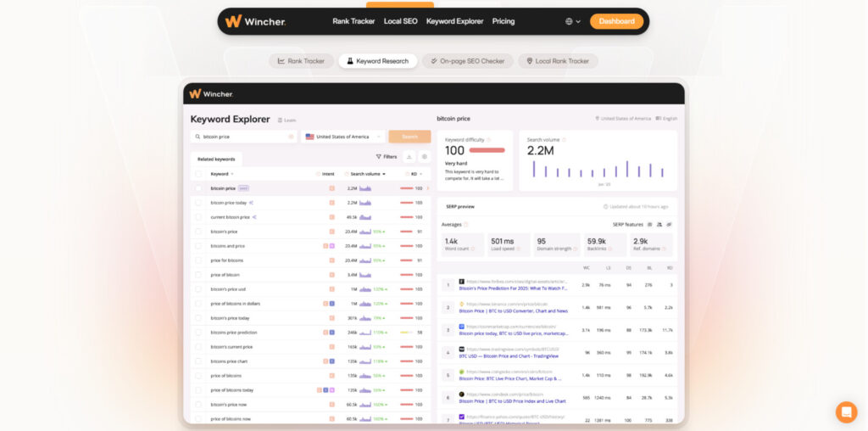
Task: Click the Wincher logo inside the app preview header
Action: pyautogui.click(x=211, y=93)
